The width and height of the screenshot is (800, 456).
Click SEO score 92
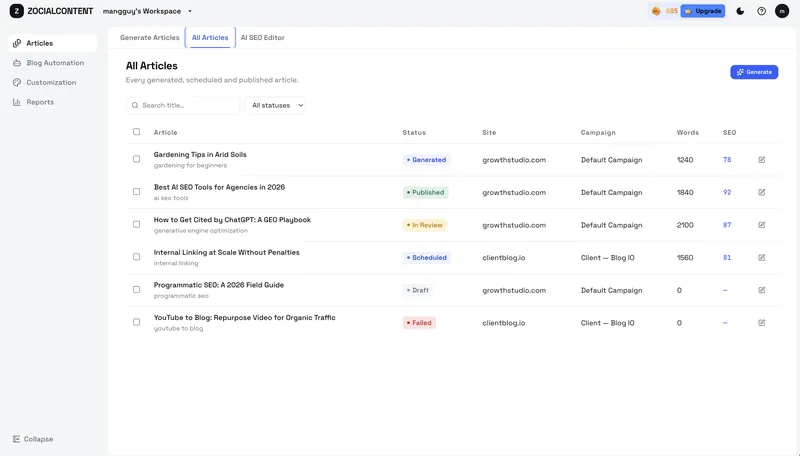727,192
